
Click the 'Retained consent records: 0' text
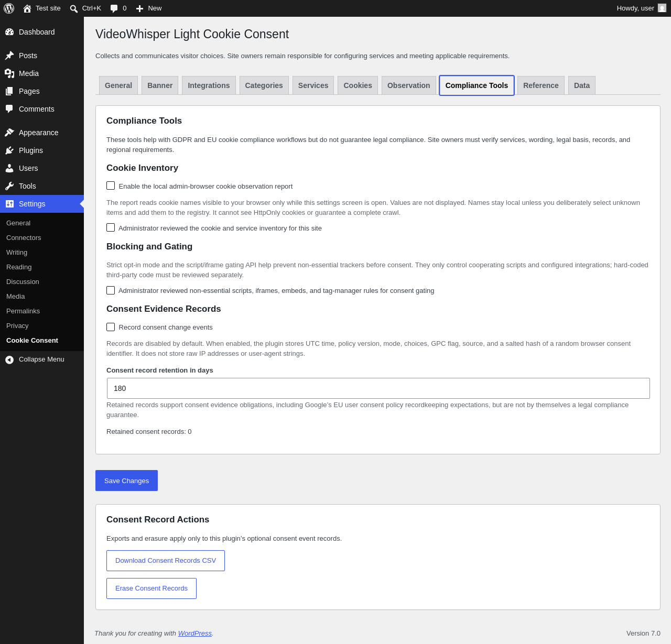point(149,432)
